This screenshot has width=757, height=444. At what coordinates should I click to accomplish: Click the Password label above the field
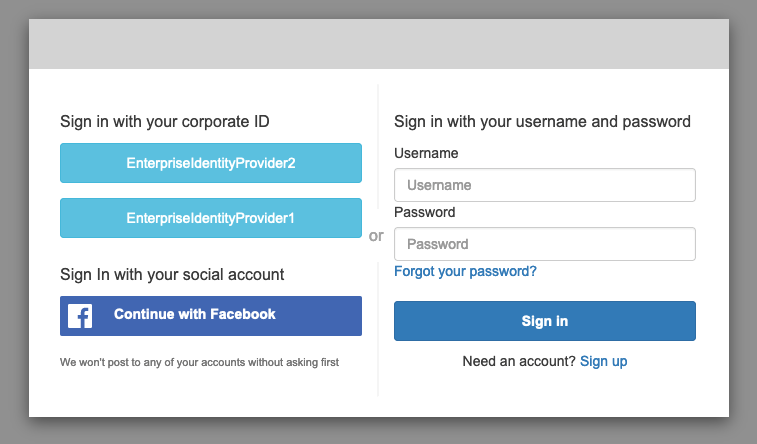pyautogui.click(x=424, y=212)
